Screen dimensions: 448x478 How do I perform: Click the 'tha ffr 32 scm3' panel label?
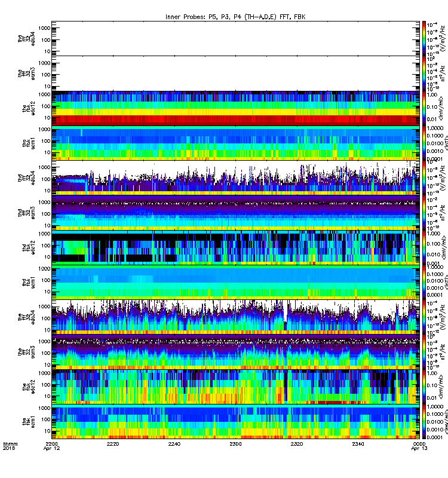tap(26, 73)
